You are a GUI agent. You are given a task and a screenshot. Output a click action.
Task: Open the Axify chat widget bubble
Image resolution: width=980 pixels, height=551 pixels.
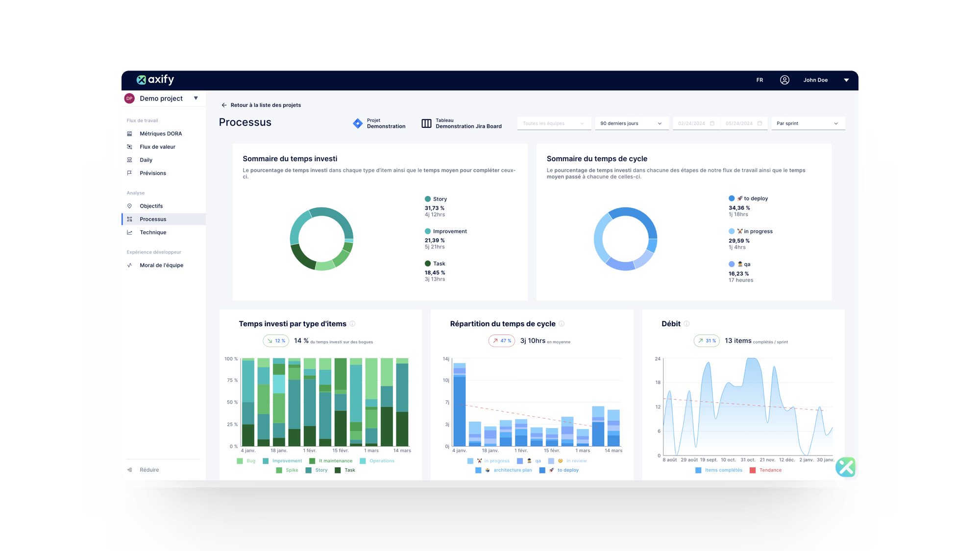(845, 467)
